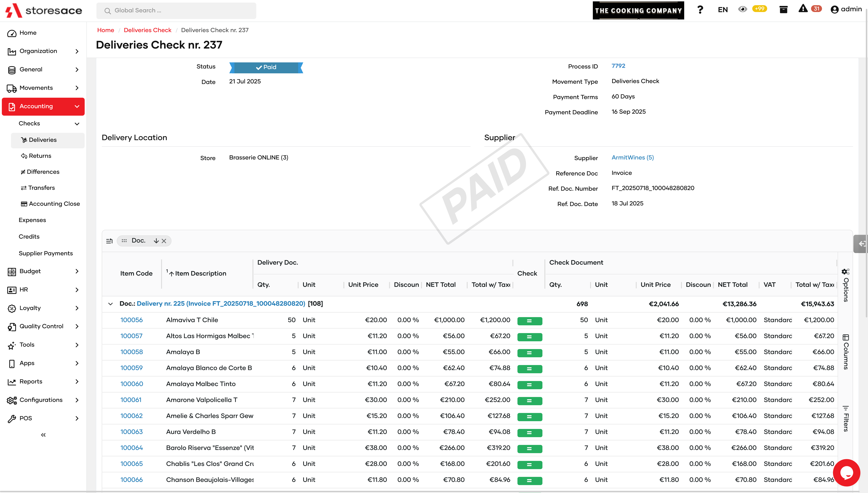Open supplier ArmitWines (5) link
868x493 pixels.
tap(632, 157)
